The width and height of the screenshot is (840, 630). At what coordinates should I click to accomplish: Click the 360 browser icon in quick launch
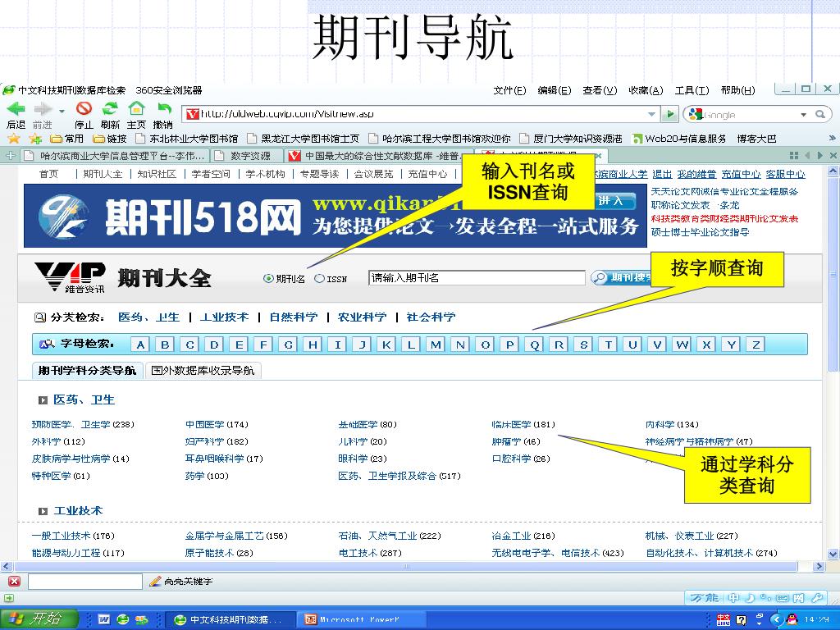(123, 619)
